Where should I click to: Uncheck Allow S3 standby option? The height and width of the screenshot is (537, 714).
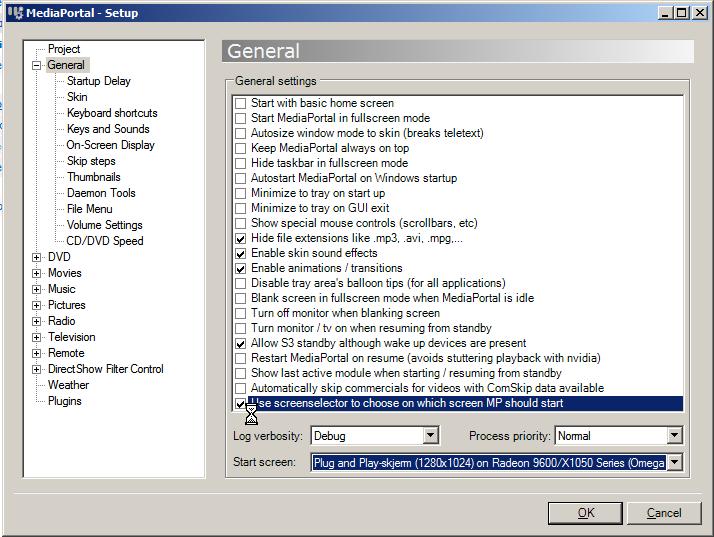pos(240,343)
